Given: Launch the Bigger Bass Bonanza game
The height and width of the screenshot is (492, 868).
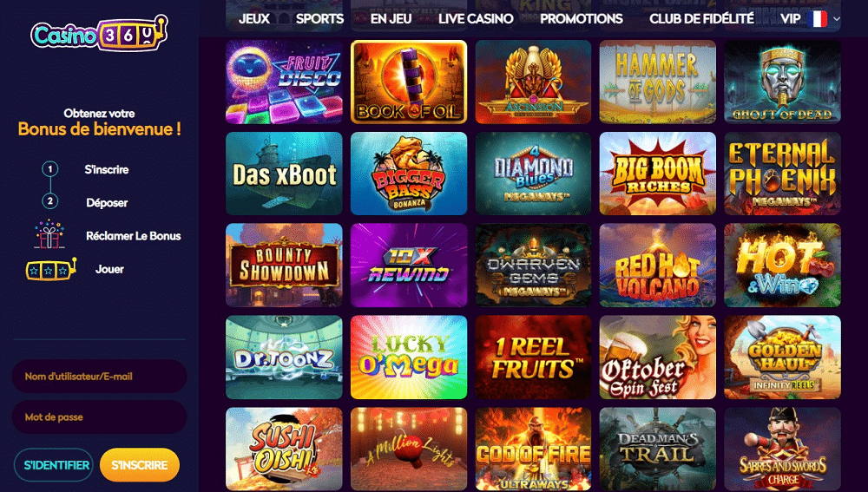Looking at the screenshot, I should [409, 174].
